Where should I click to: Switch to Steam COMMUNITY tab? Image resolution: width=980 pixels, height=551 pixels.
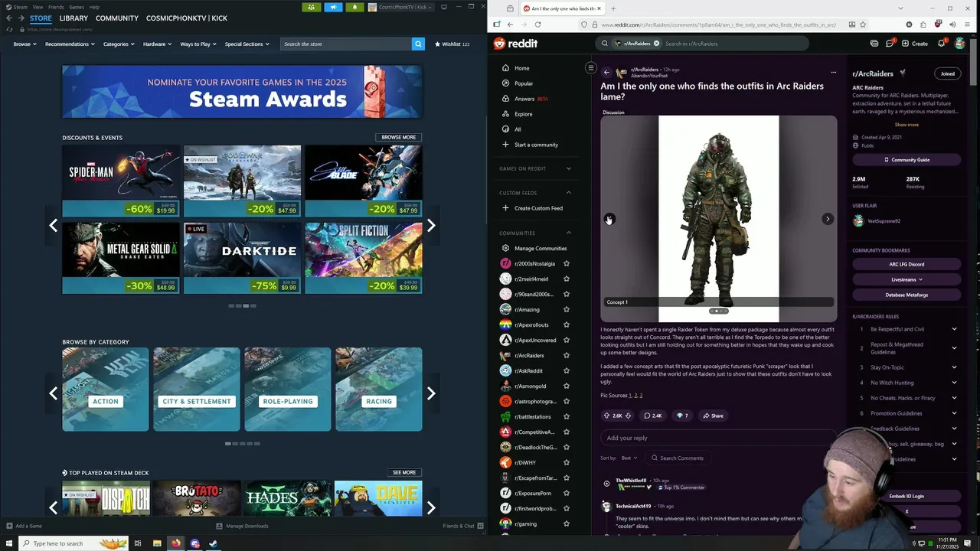tap(117, 18)
